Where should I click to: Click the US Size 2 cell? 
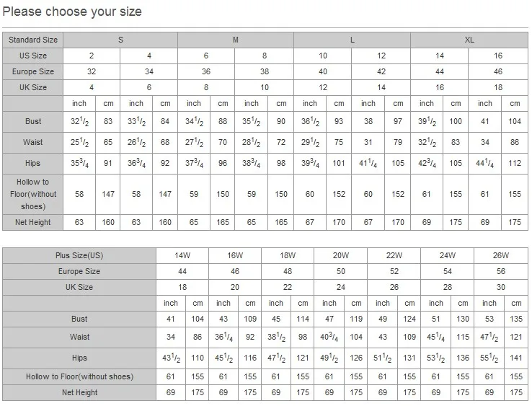[92, 56]
